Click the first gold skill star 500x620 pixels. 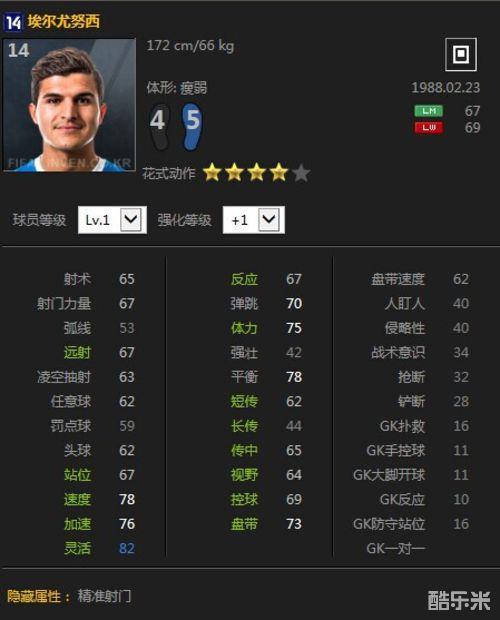tap(212, 172)
